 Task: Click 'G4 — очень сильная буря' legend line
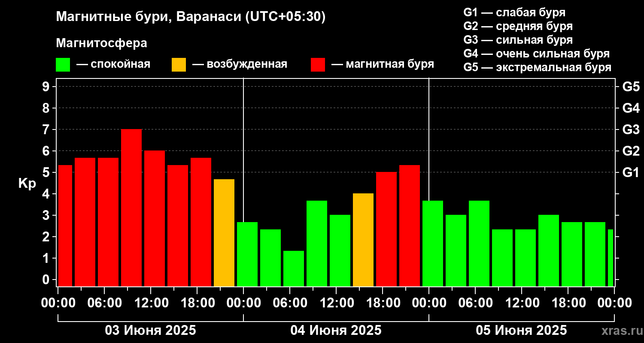536,54
